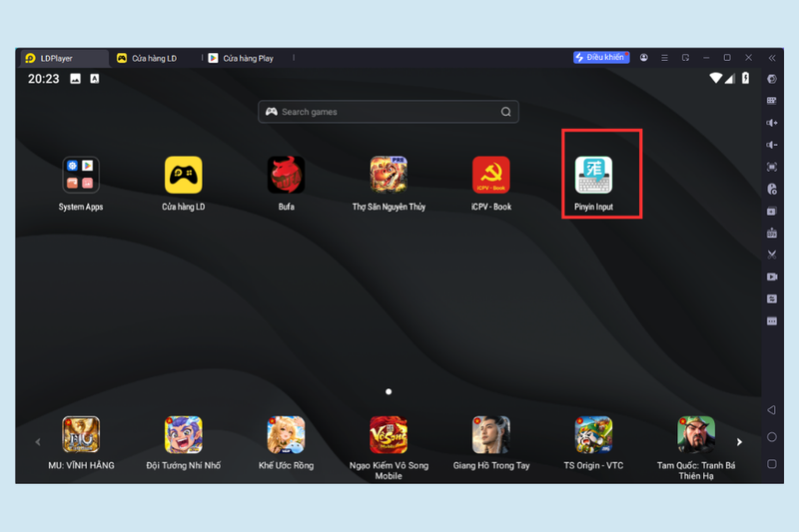Image resolution: width=799 pixels, height=532 pixels.
Task: Switch to the Cửa hàng Play tab
Action: tap(248, 59)
